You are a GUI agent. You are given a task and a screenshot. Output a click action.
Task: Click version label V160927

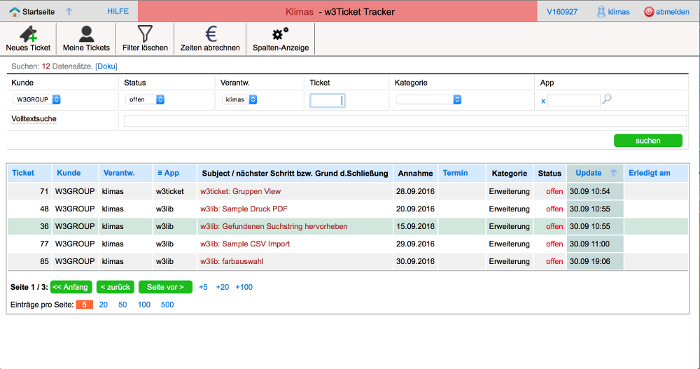click(x=562, y=12)
